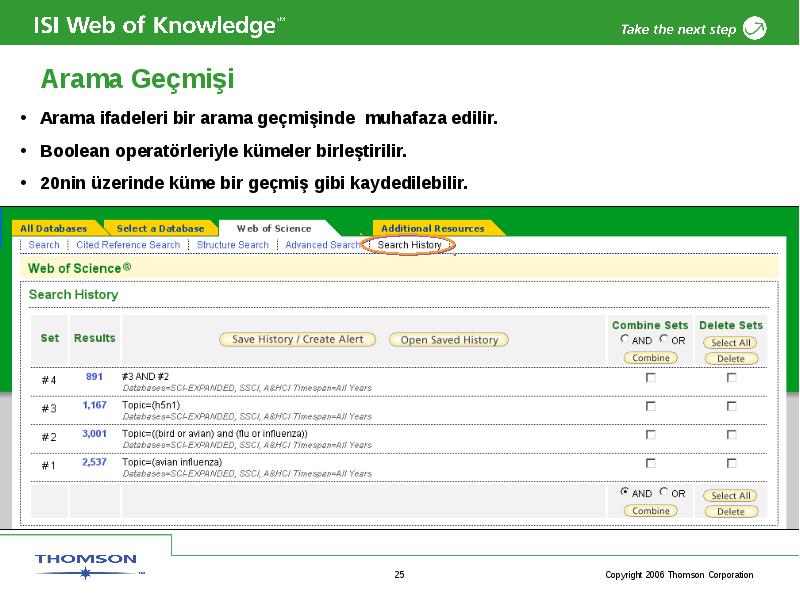Click the "#4" set number
The height and width of the screenshot is (600, 800).
pyautogui.click(x=49, y=380)
